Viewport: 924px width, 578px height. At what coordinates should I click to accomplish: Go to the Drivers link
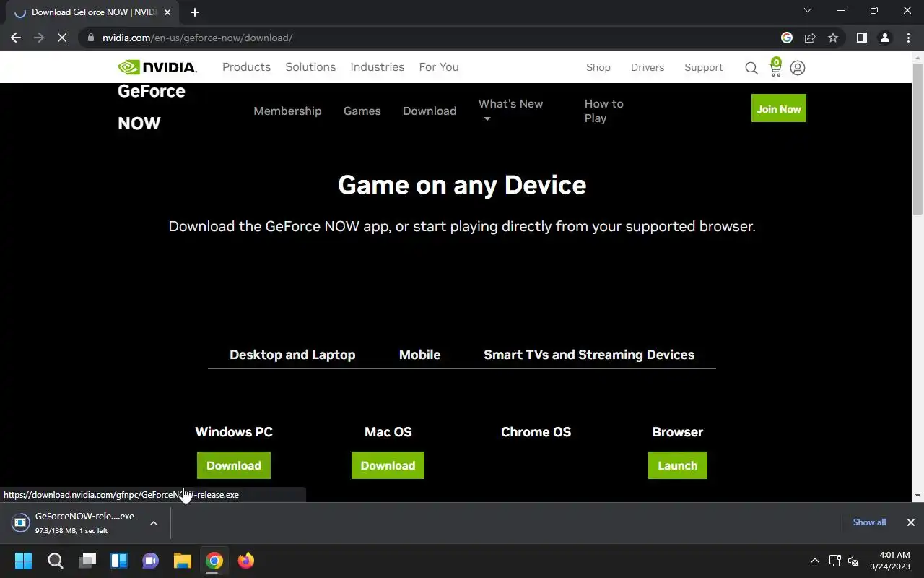click(648, 68)
